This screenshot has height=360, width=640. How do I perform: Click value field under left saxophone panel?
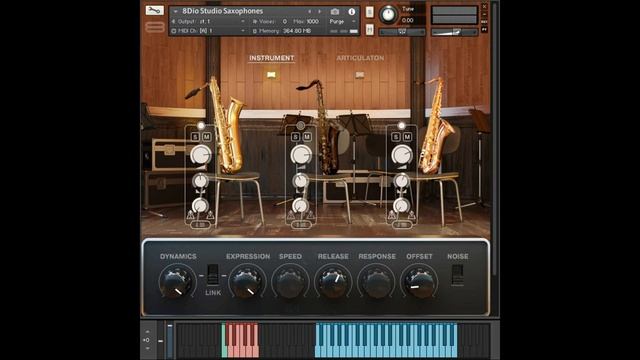coord(200,225)
